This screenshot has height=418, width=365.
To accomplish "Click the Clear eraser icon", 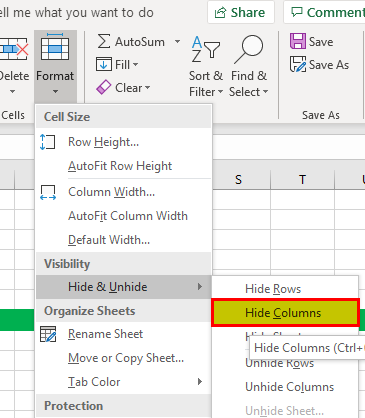I will (104, 88).
